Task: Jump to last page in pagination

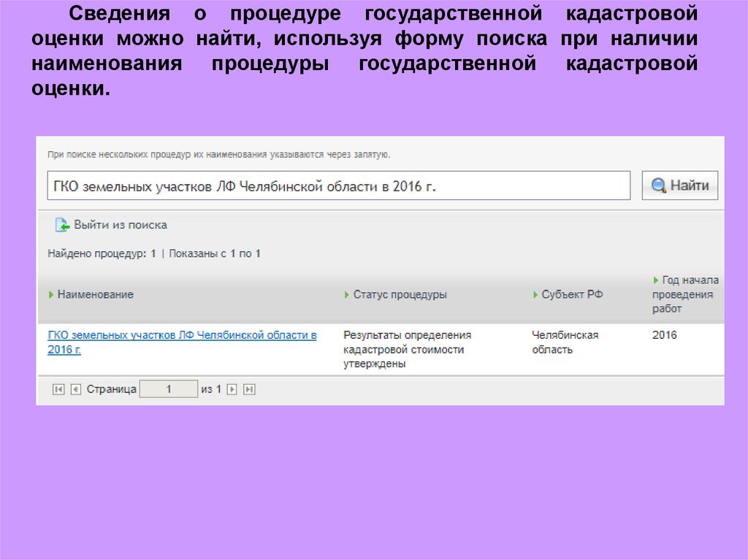Action: tap(249, 390)
